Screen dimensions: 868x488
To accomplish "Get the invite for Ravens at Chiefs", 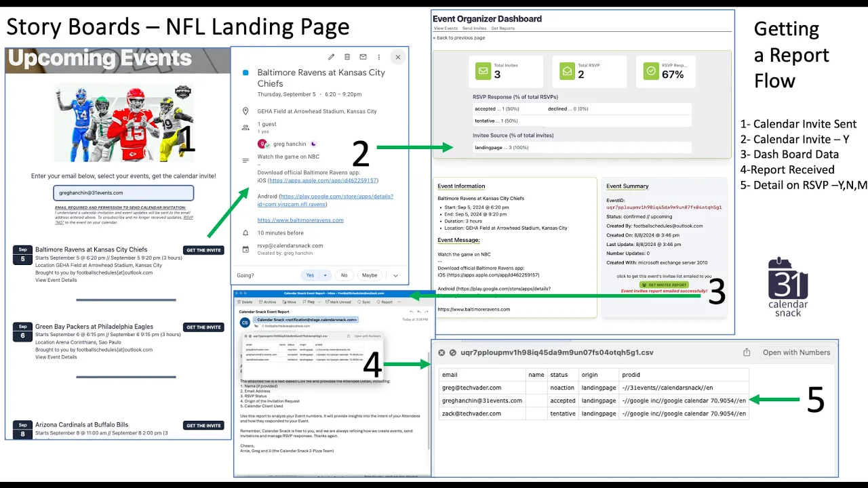I will 204,250.
